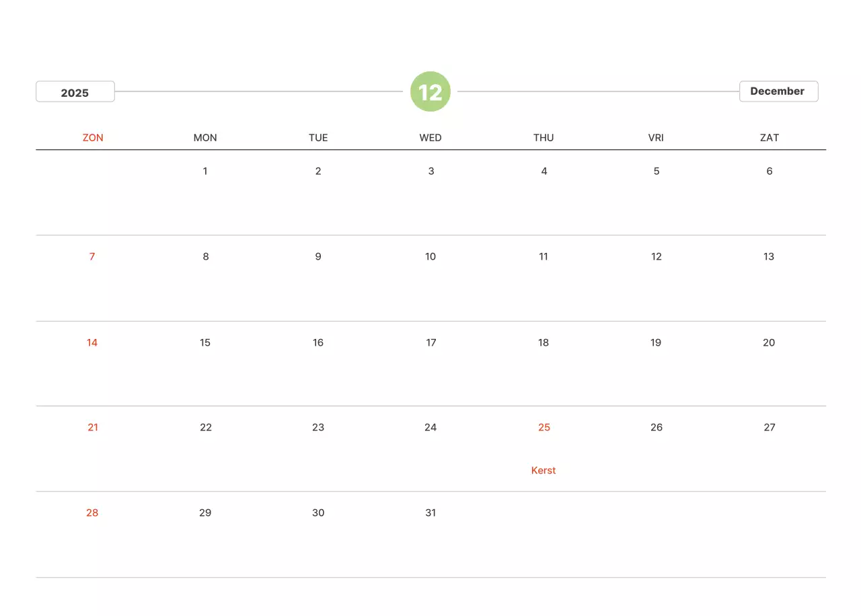The image size is (861, 616).
Task: Select the WED column header
Action: pos(430,138)
